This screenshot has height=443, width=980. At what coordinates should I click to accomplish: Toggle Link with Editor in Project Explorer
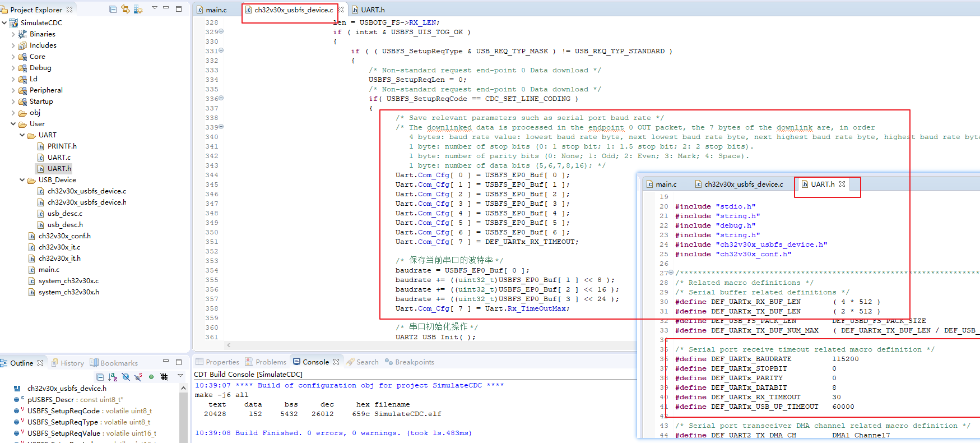pyautogui.click(x=126, y=9)
